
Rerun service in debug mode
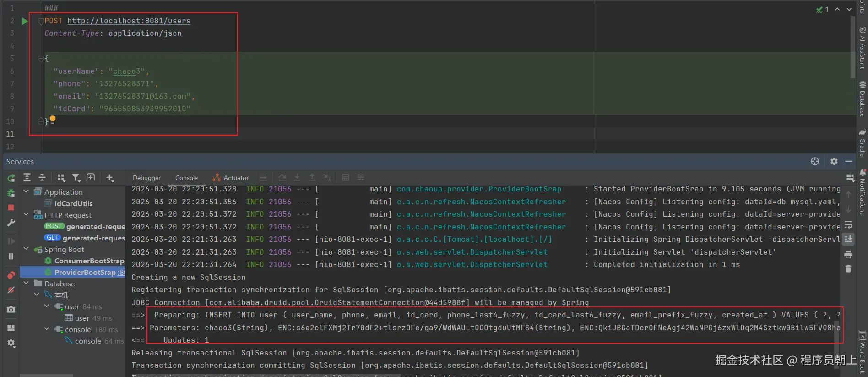tap(11, 193)
